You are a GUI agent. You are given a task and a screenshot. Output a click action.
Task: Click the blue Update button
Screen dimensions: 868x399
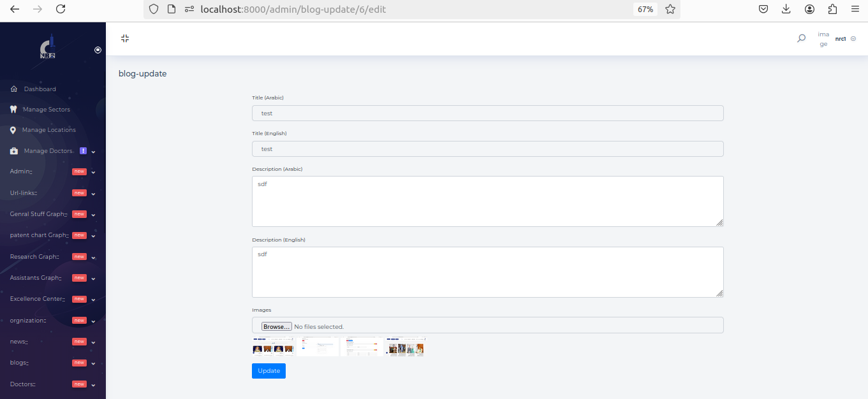pyautogui.click(x=268, y=371)
